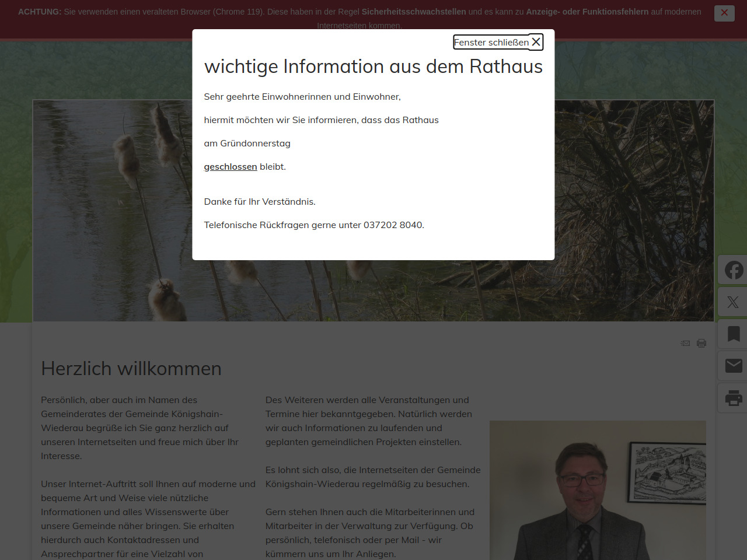Open the mayor's portrait photo
Screen dimensions: 747x560
coord(598,490)
